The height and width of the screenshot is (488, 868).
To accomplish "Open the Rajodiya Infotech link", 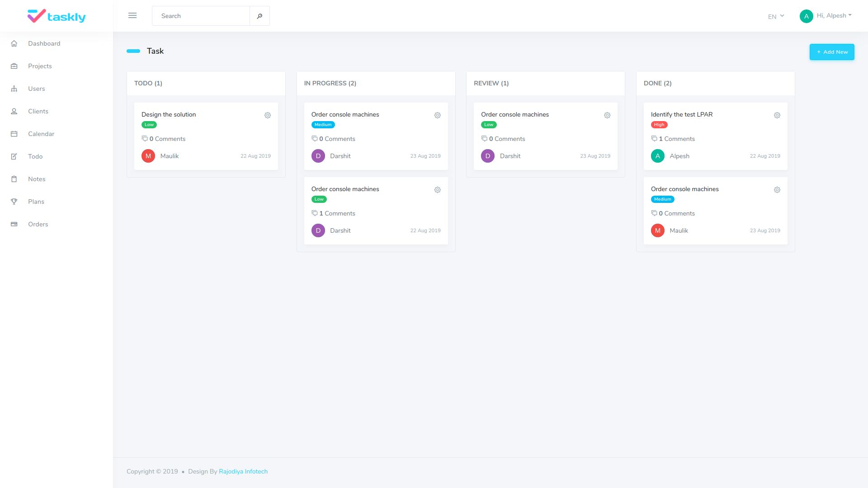I will 243,471.
